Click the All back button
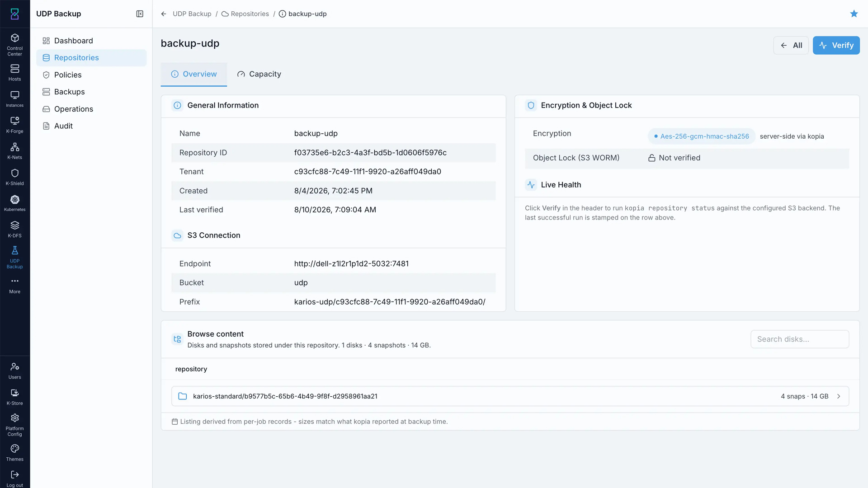The image size is (868, 488). click(x=791, y=45)
